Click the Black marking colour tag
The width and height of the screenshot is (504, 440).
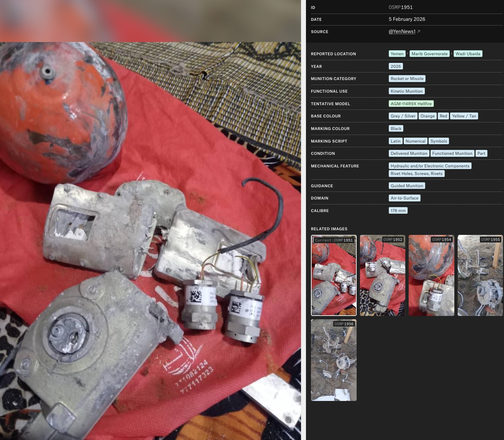[396, 129]
